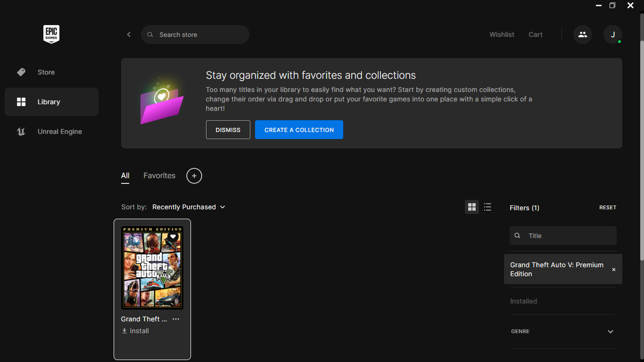Image resolution: width=644 pixels, height=362 pixels.
Task: Open the Cart
Action: [535, 35]
